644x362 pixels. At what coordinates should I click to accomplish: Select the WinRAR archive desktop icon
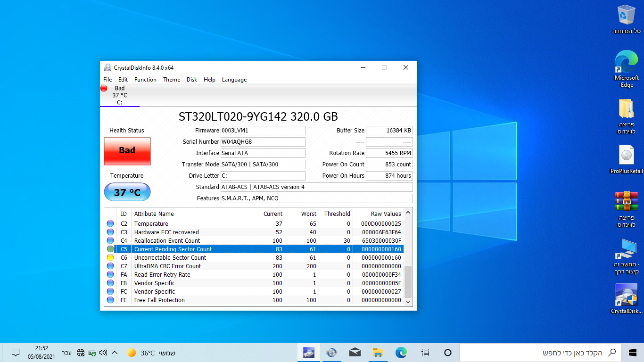[627, 209]
